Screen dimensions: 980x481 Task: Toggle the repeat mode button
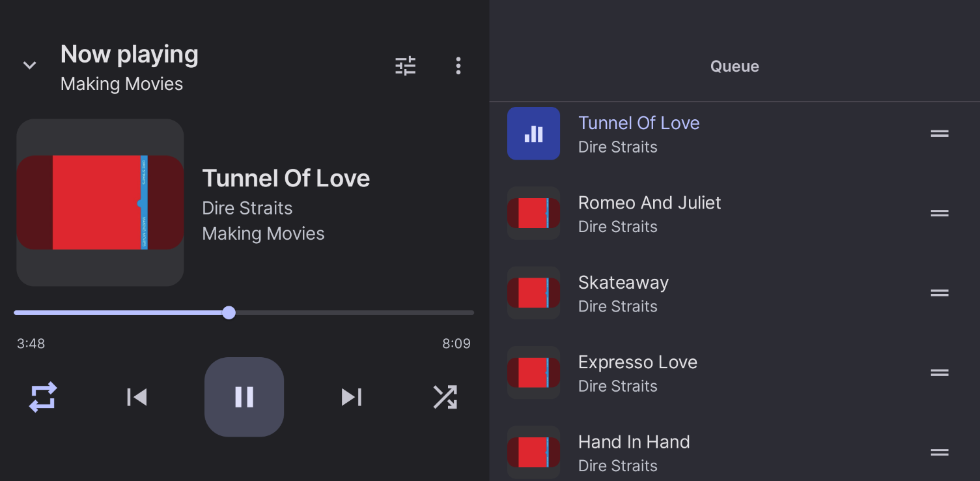(x=43, y=397)
